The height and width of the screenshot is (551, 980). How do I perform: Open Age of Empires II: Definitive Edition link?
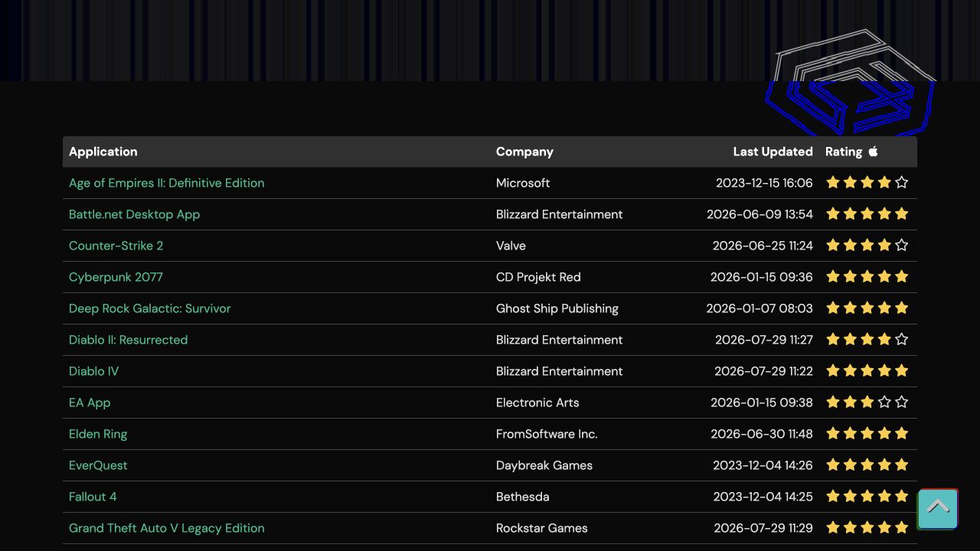click(167, 183)
